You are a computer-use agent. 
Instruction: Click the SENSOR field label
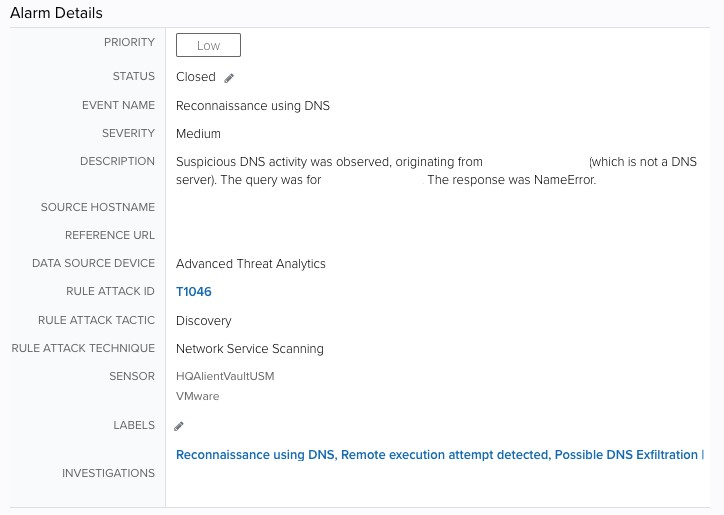[132, 376]
